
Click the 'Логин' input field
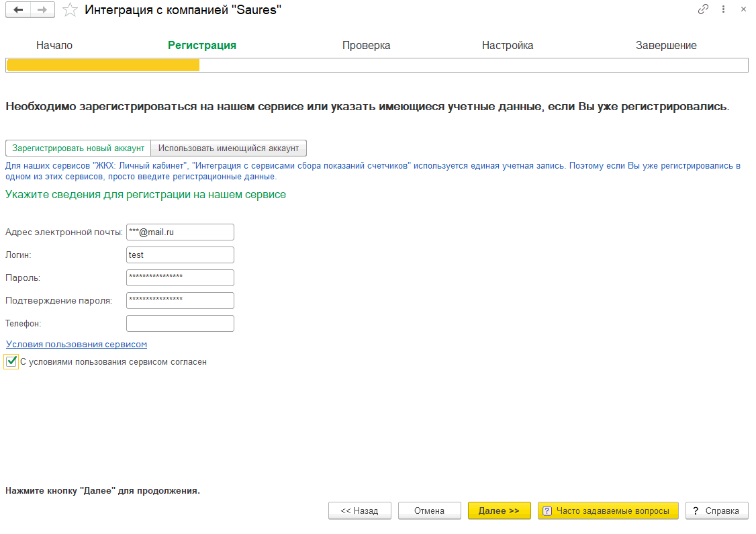[x=181, y=255]
